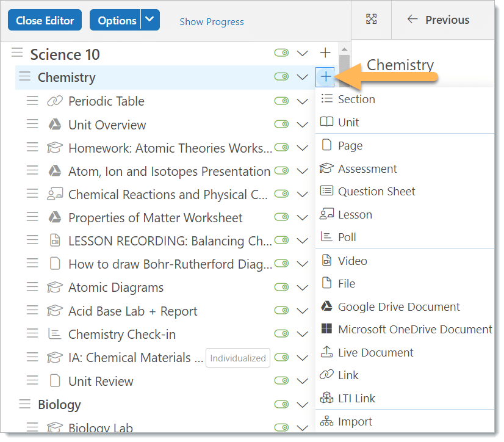Click the plus icon beside Chemistry
The height and width of the screenshot is (442, 504).
click(x=326, y=77)
